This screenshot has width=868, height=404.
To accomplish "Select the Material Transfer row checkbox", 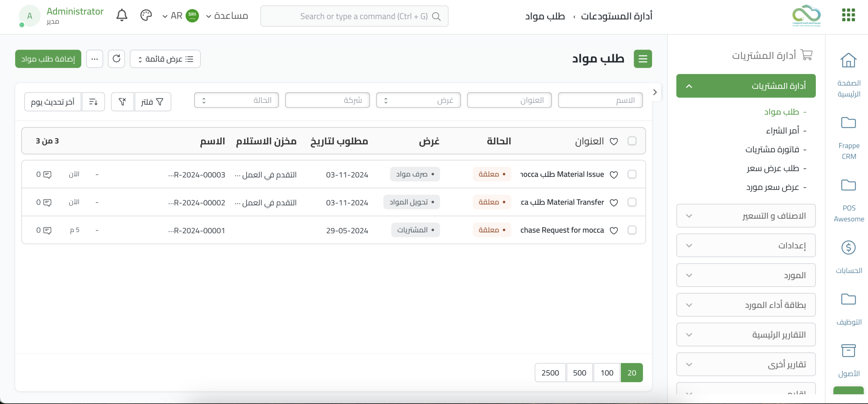I will (x=632, y=202).
